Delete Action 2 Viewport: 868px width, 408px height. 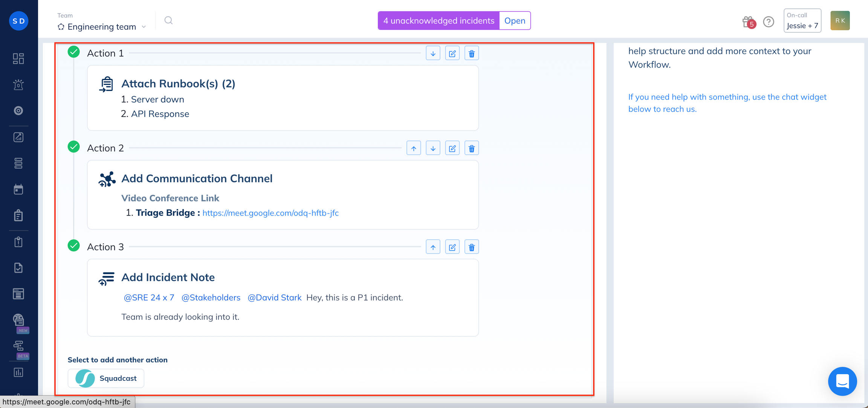tap(471, 148)
